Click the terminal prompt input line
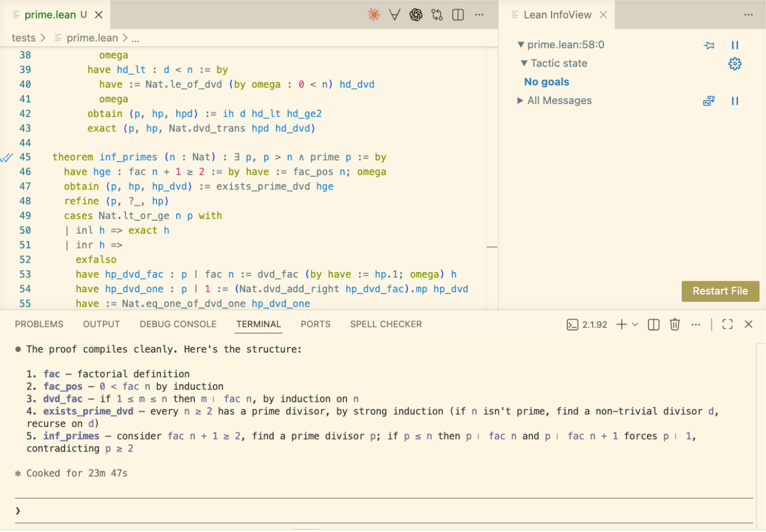The width and height of the screenshot is (766, 532). 383,511
